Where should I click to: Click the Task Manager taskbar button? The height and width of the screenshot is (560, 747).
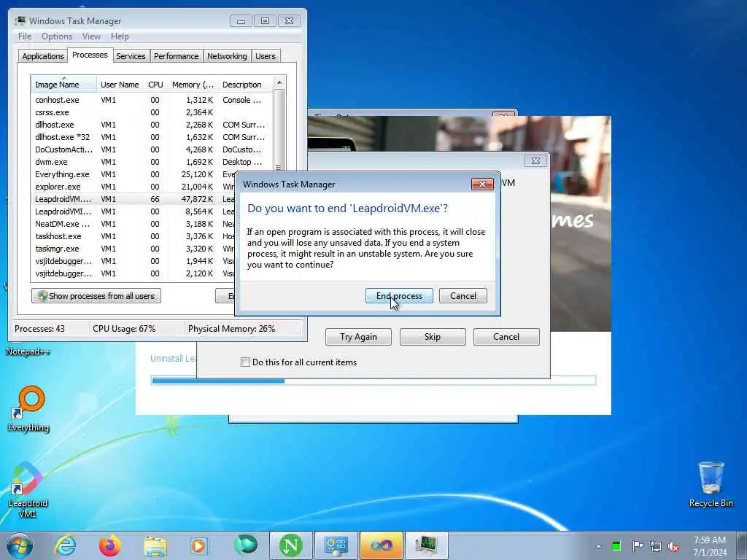426,545
